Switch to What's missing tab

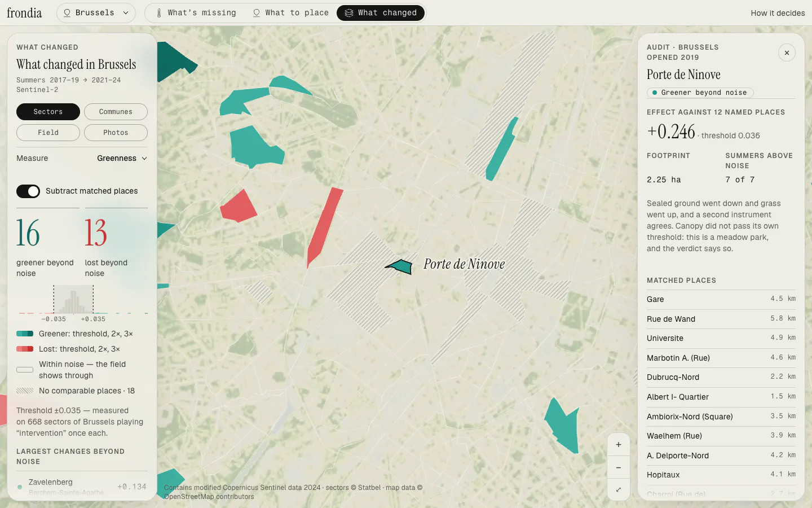click(x=196, y=13)
